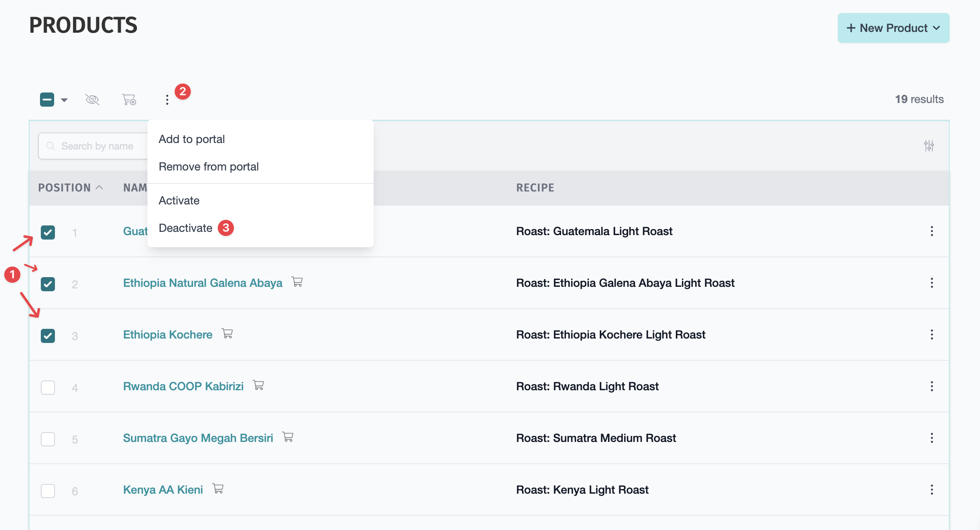Image resolution: width=980 pixels, height=530 pixels.
Task: Check the Sumatra Gayo Megah Bersiri checkbox
Action: (48, 439)
